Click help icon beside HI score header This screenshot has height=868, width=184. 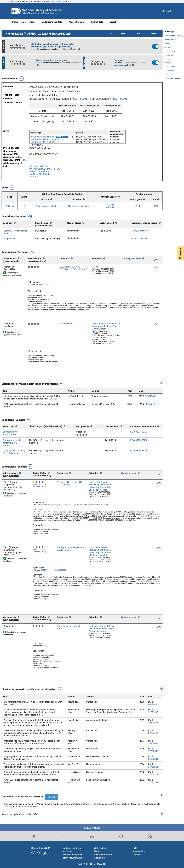click(x=51, y=199)
